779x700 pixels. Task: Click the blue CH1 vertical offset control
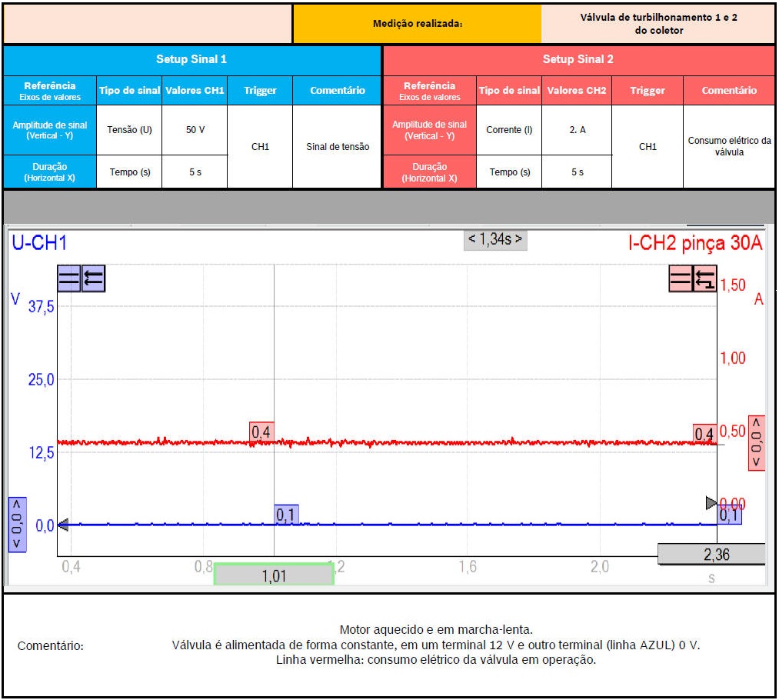(17, 524)
